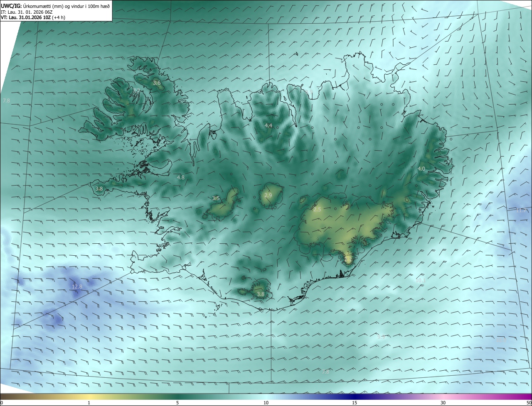Image resolution: width=532 pixels, height=406 pixels.
Task: Click the map title starting with UWC/IG
Action: coord(55,6)
